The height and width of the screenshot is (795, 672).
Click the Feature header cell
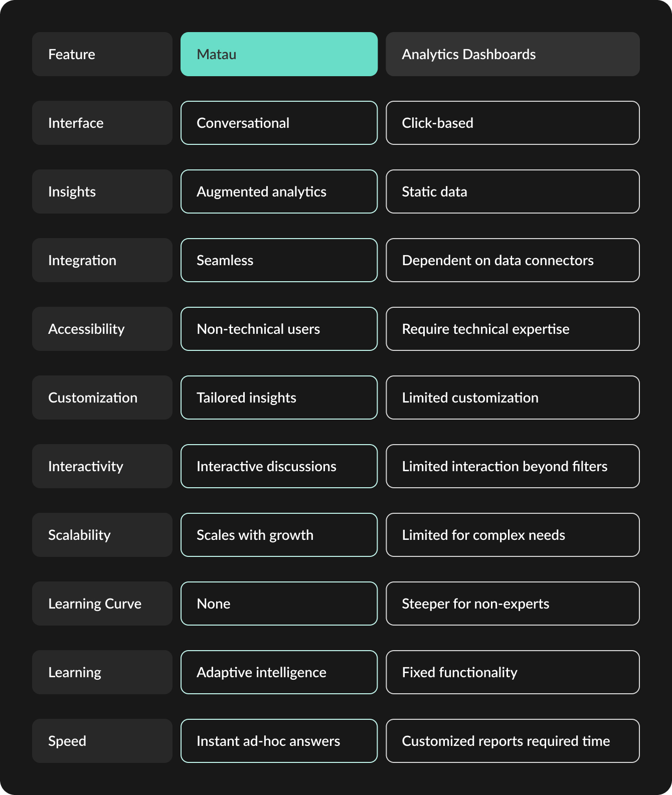102,54
